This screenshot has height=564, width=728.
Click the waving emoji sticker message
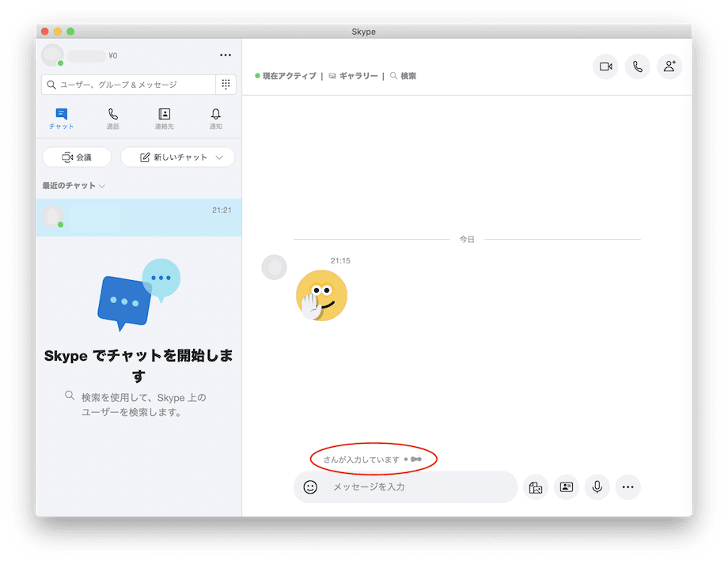tap(321, 296)
